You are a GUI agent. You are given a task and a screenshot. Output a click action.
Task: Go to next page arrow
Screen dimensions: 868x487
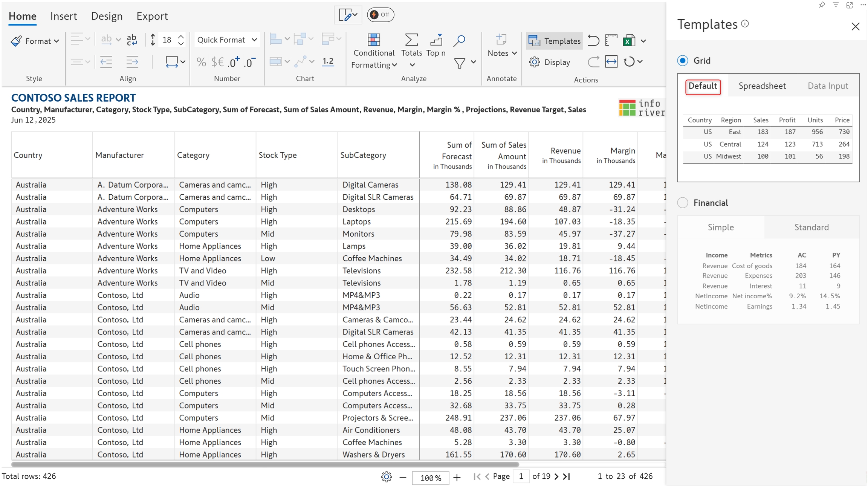point(556,477)
